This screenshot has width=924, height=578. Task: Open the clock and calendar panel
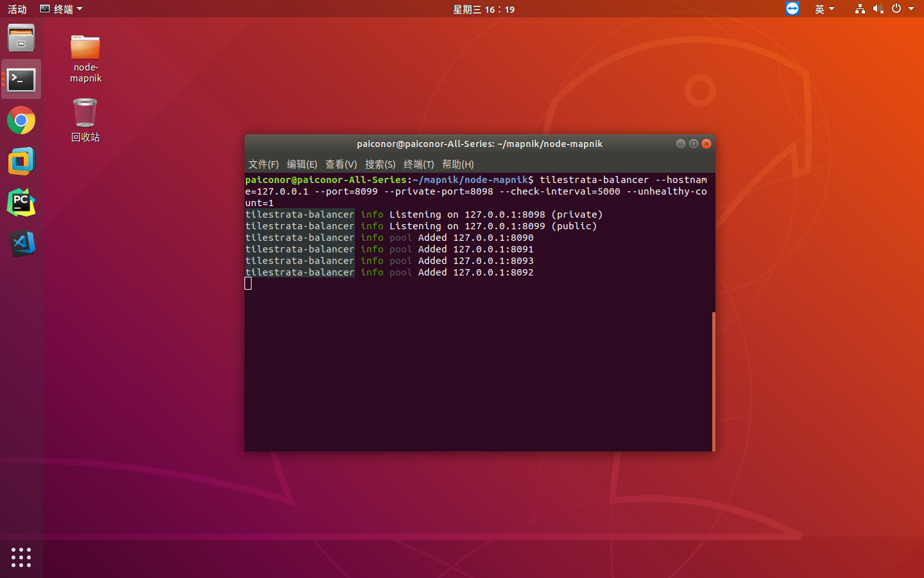point(484,9)
